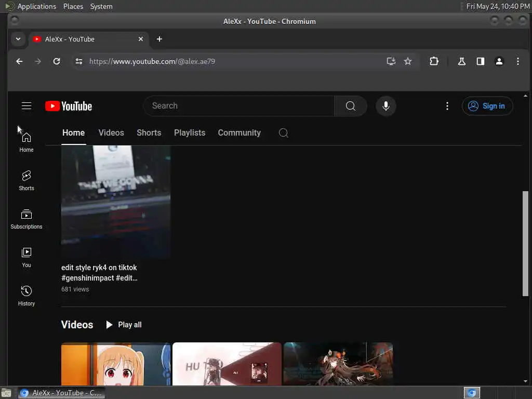The width and height of the screenshot is (532, 399).
Task: Focus the YouTube Search field
Action: (x=239, y=106)
